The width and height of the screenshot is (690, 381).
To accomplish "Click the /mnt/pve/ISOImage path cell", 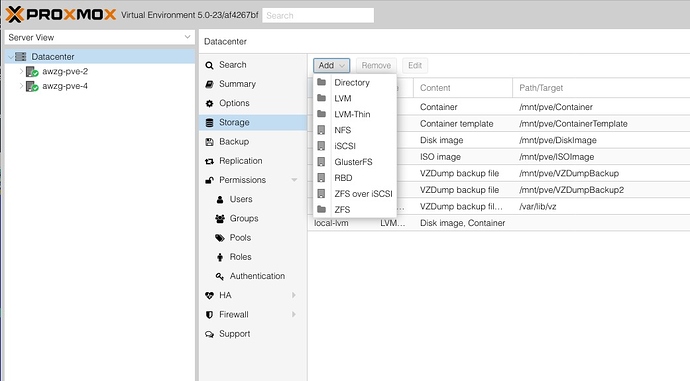I will 557,157.
